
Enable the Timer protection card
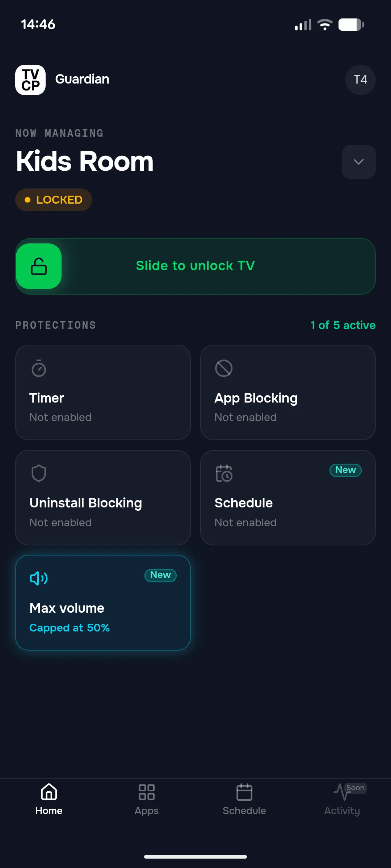103,392
